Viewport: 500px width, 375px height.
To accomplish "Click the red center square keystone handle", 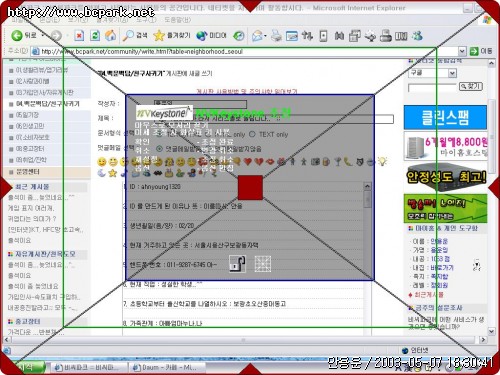I will coord(250,188).
